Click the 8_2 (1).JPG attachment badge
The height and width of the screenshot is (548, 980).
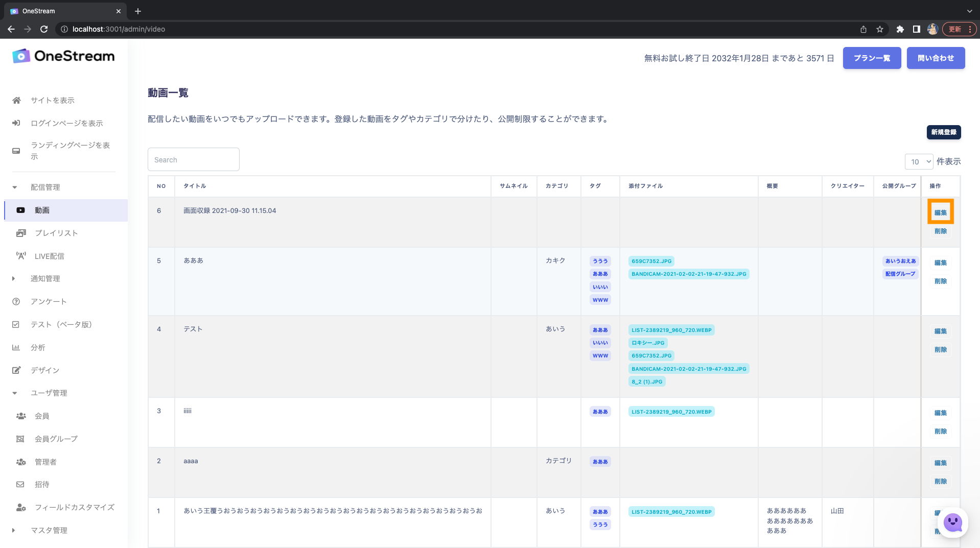coord(646,382)
